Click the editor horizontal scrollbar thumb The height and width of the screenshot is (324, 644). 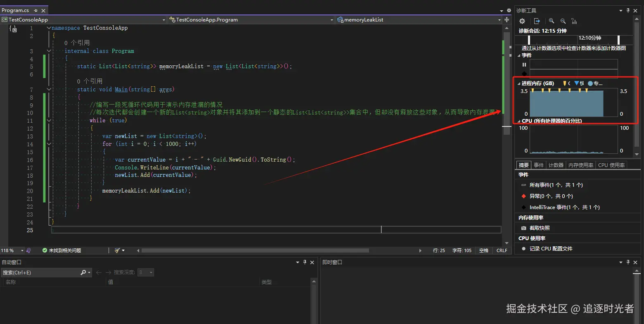[255, 250]
